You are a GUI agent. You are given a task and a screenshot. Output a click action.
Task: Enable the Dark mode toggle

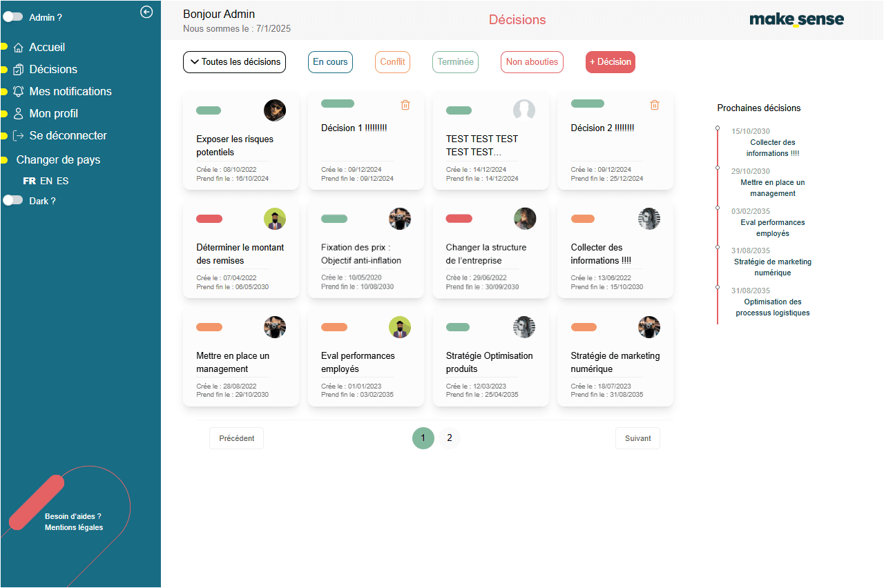click(14, 200)
